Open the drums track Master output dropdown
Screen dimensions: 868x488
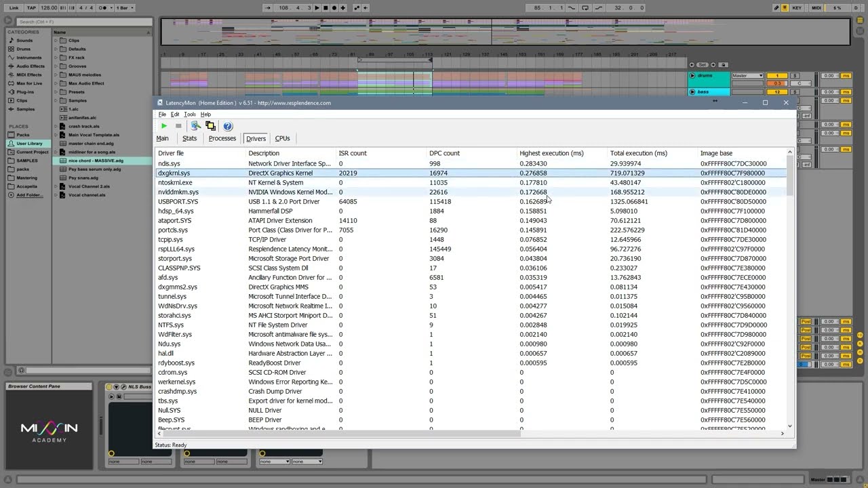[747, 76]
